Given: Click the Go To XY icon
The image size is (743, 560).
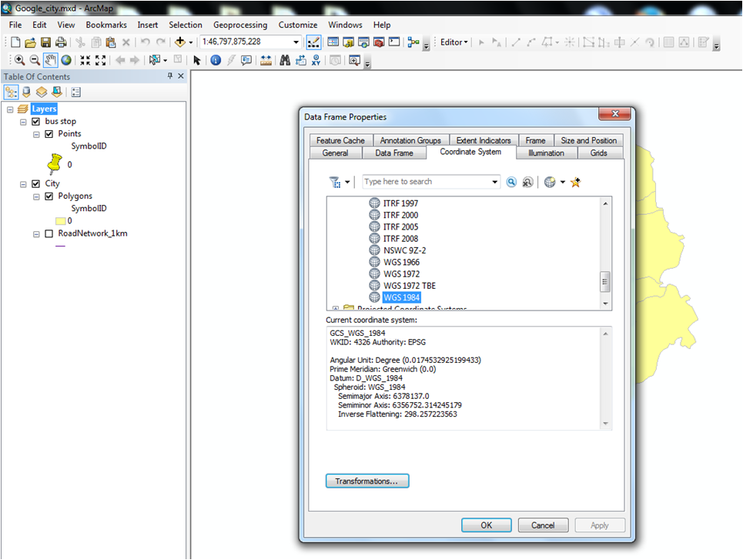Looking at the screenshot, I should click(316, 60).
